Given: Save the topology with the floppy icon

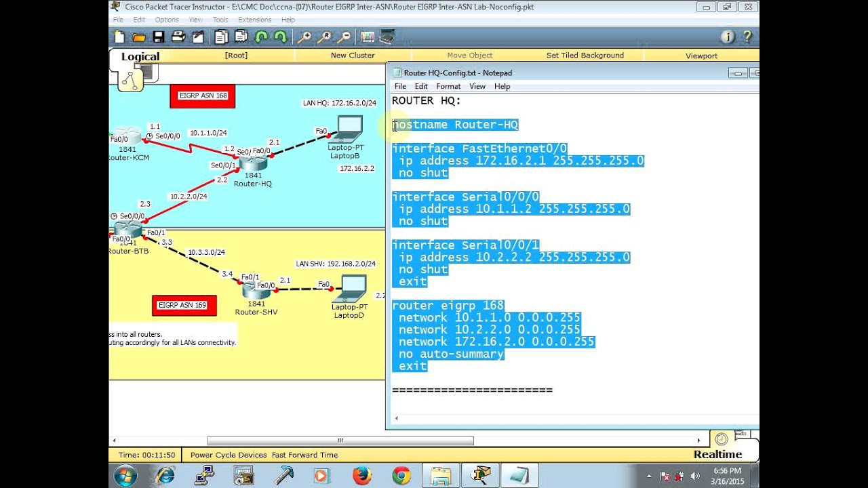Looking at the screenshot, I should (159, 37).
